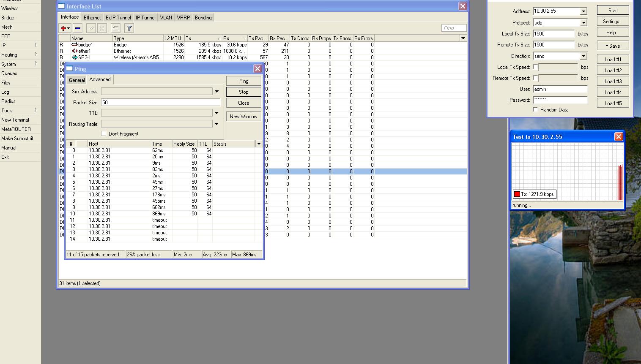Open the Protocol udp dropdown

click(x=583, y=23)
